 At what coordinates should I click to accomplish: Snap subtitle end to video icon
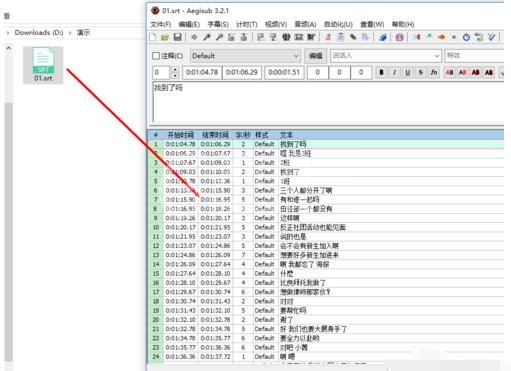tap(273, 37)
